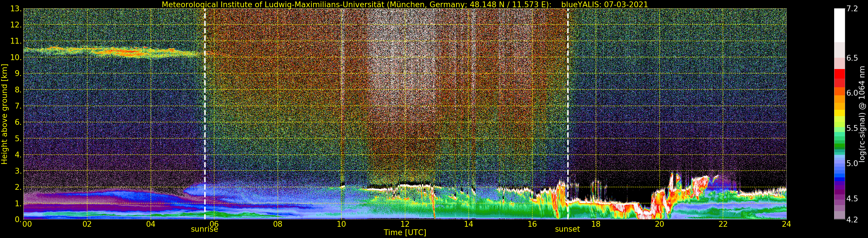
Task: Click the '11.' height axis tick
Action: tap(16, 41)
